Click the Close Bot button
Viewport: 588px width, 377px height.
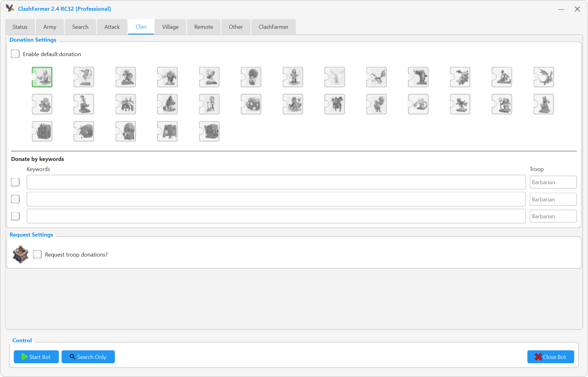point(551,357)
